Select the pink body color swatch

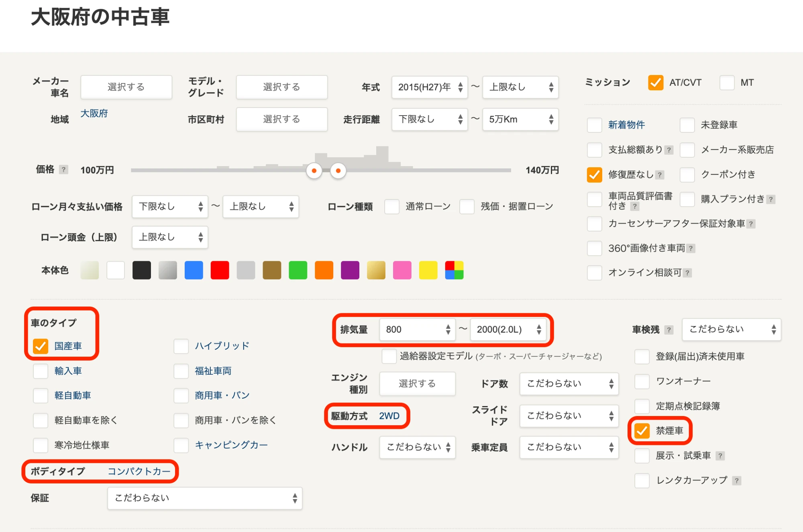tap(402, 270)
